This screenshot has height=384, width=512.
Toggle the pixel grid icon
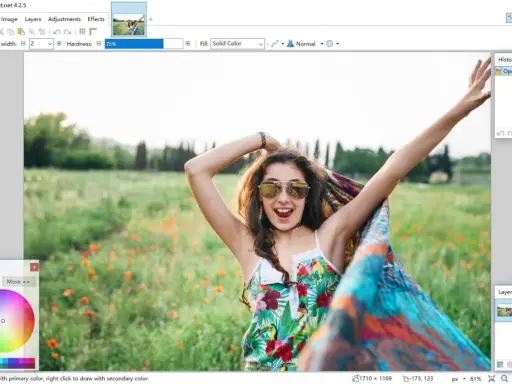click(82, 32)
